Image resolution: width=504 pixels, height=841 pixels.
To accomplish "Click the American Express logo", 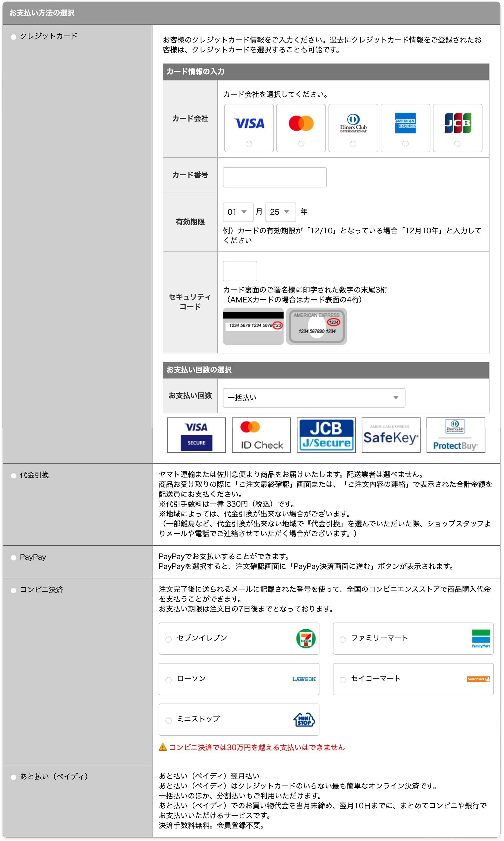I will point(405,123).
